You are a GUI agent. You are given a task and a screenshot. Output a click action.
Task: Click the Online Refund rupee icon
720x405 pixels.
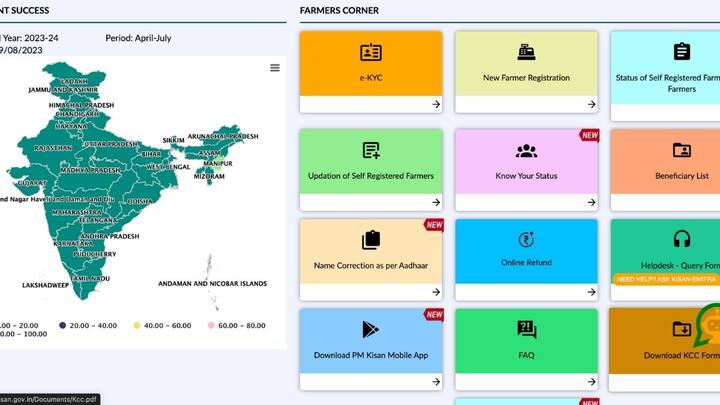click(x=526, y=239)
